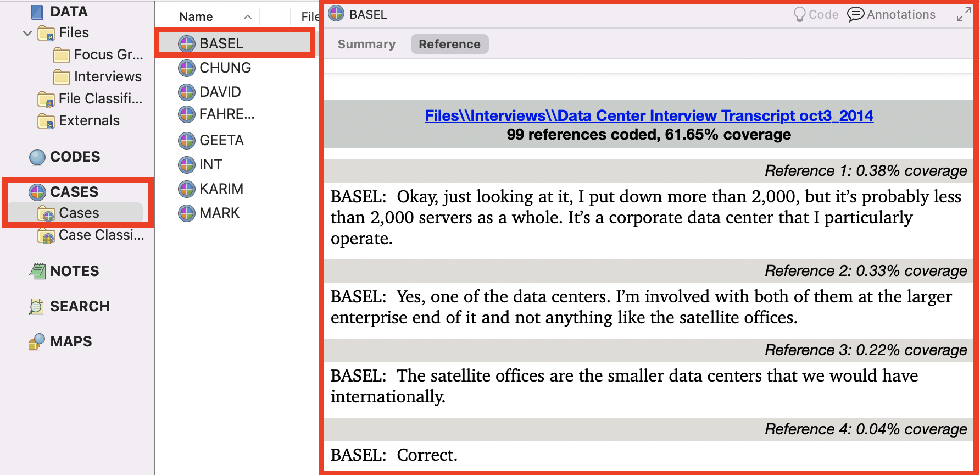Click the Code lightbulb icon
This screenshot has height=475, width=980.
click(800, 14)
